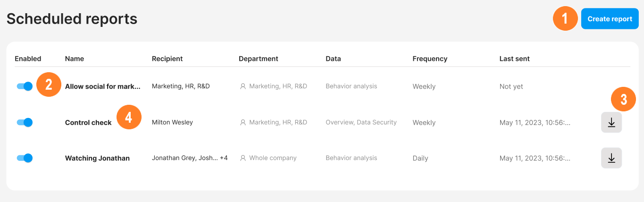Image resolution: width=644 pixels, height=202 pixels.
Task: Click the Recipient column header
Action: [x=167, y=59]
